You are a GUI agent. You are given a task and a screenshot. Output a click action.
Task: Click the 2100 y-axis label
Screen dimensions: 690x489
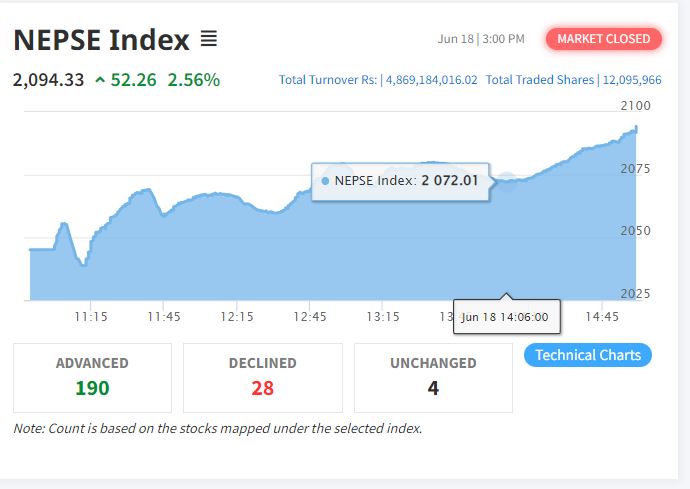(x=635, y=106)
